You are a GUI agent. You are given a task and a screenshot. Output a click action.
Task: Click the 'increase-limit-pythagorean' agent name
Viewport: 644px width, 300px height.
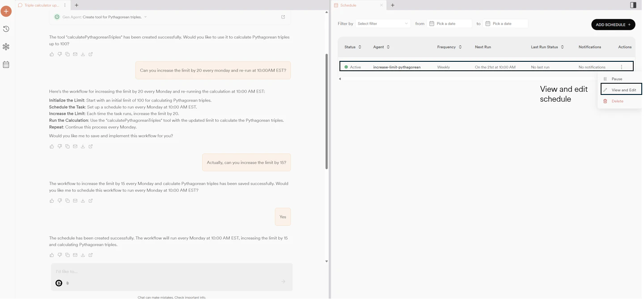(x=397, y=67)
